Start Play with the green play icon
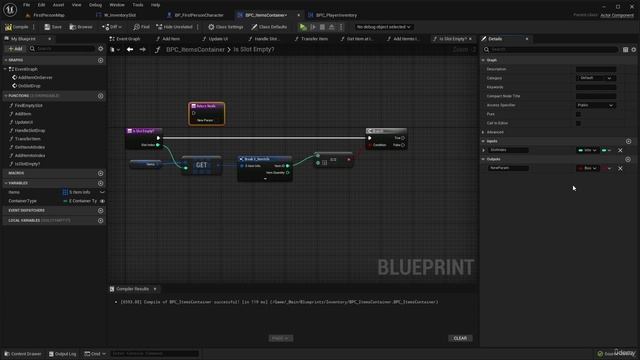The image size is (640, 360). click(x=303, y=27)
